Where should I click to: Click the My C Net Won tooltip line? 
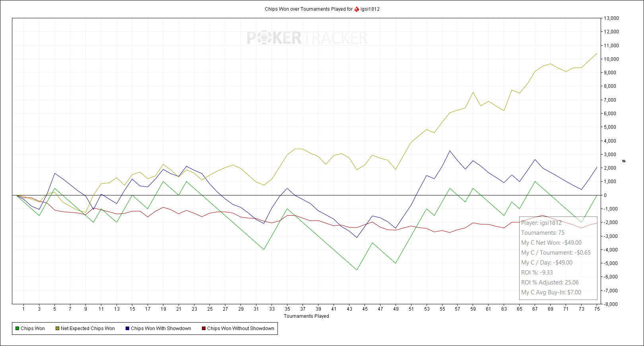(551, 243)
